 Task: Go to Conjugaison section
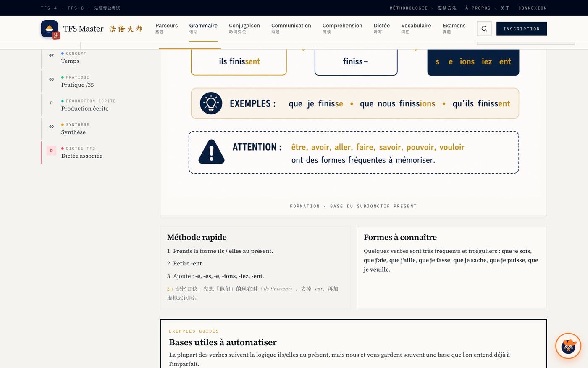coord(244,28)
